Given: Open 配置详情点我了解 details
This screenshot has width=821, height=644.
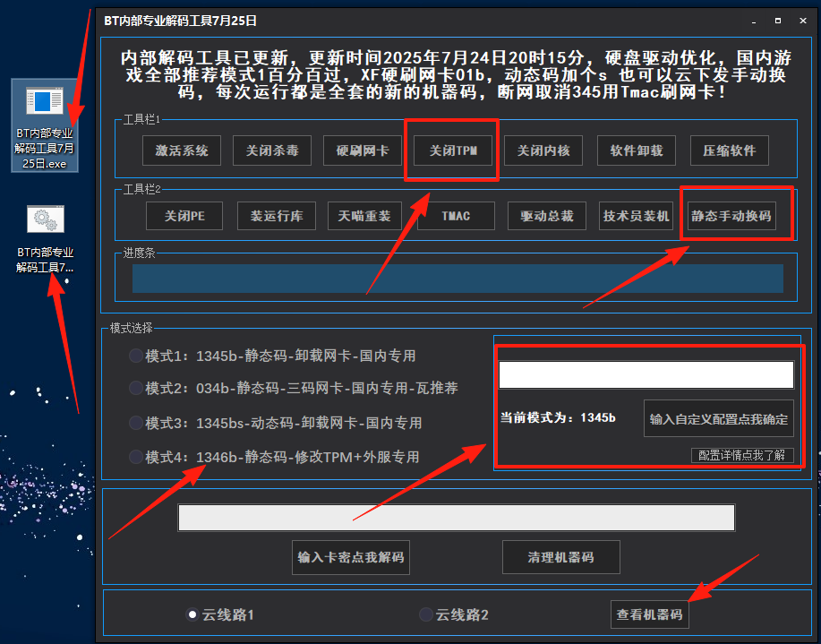Looking at the screenshot, I should (x=741, y=455).
